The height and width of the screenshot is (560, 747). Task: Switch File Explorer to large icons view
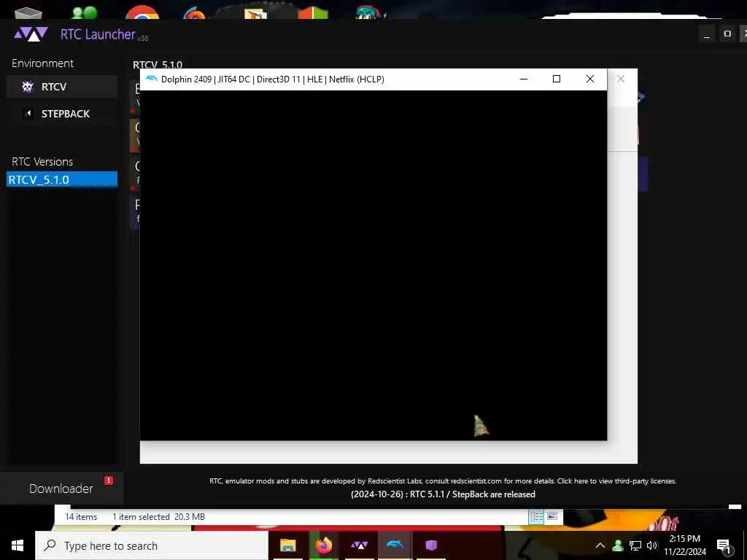(552, 517)
